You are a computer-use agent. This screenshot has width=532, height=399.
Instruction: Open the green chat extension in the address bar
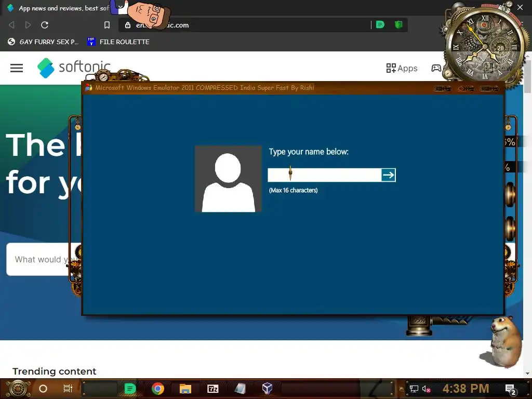click(x=380, y=24)
